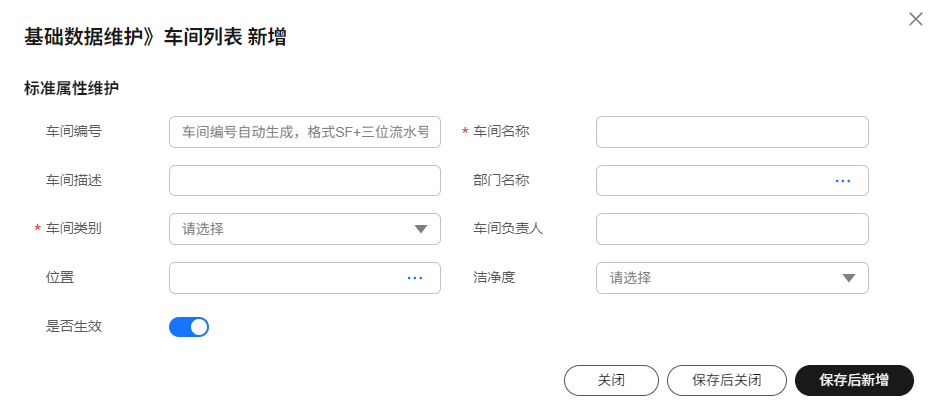The image size is (933, 404).
Task: Focus the 车间负责人 input field
Action: (x=732, y=229)
